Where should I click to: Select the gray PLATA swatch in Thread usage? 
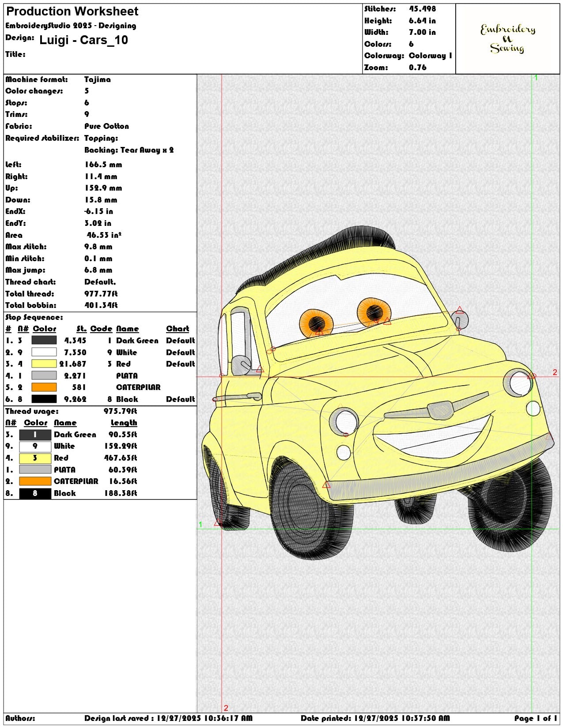pyautogui.click(x=35, y=469)
